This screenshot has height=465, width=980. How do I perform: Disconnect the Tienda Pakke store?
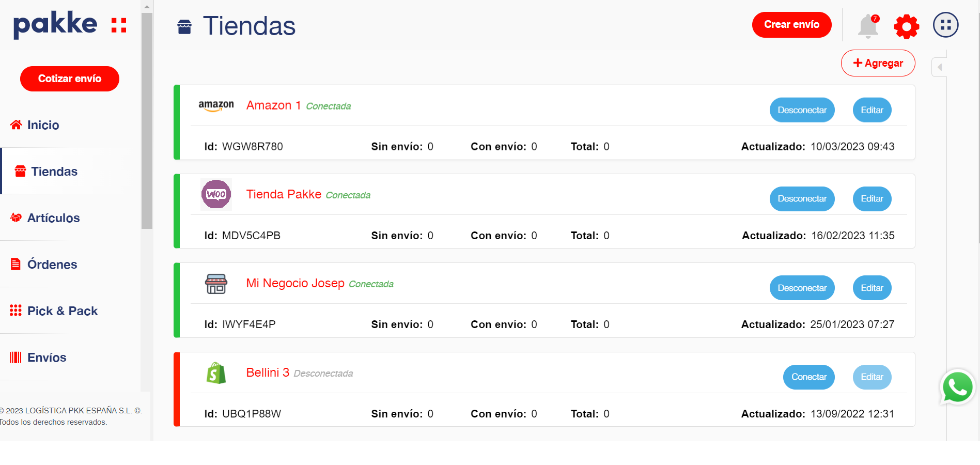point(802,198)
